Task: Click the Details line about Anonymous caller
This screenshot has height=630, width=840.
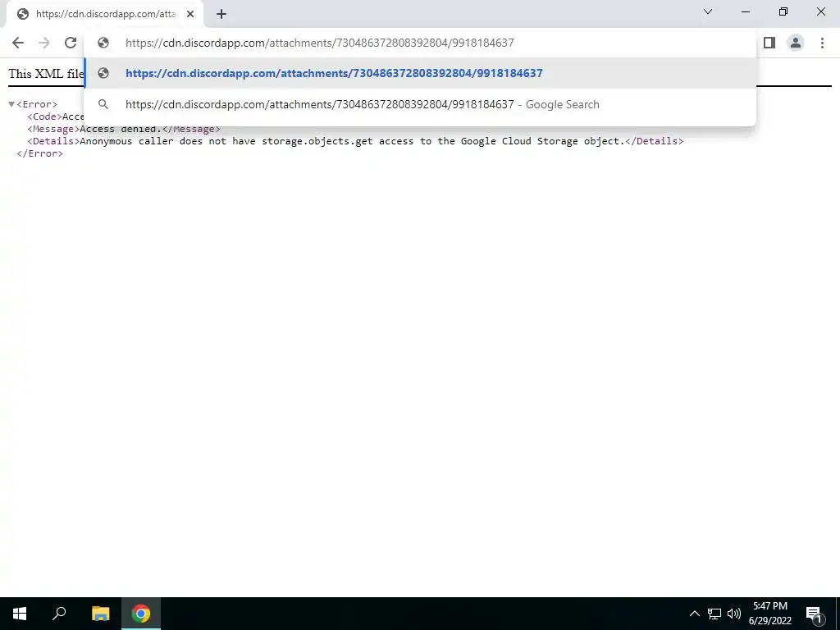Action: click(x=355, y=141)
